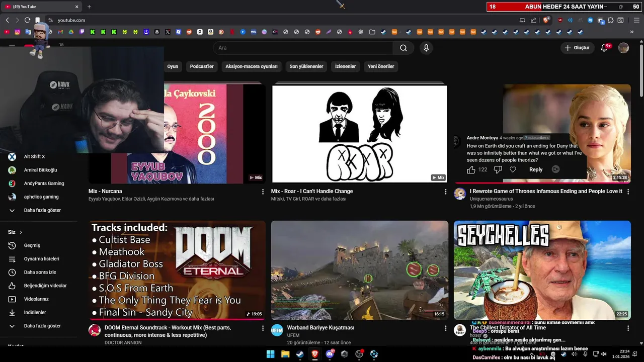Viewport: 644px width, 362px height.
Task: Select the Oyun filter chip
Action: [173, 66]
